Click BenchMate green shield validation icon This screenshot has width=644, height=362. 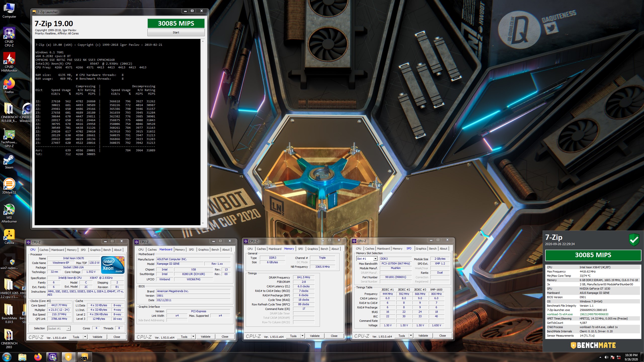click(634, 240)
